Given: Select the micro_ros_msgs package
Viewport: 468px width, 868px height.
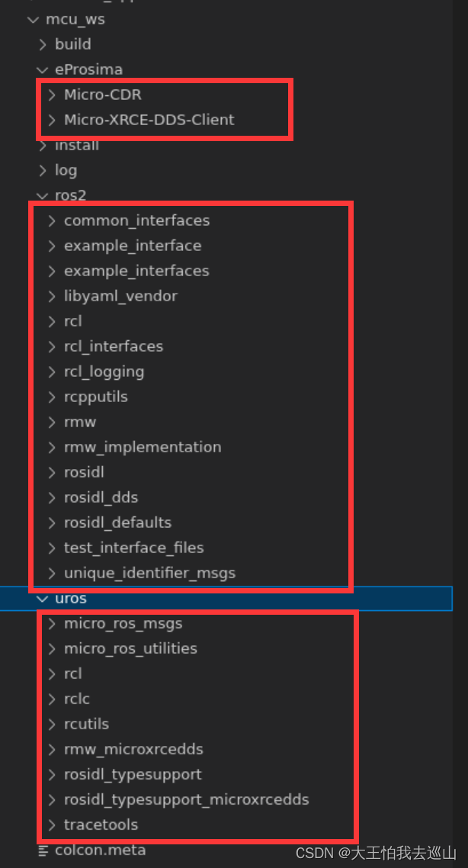Looking at the screenshot, I should click(x=123, y=623).
